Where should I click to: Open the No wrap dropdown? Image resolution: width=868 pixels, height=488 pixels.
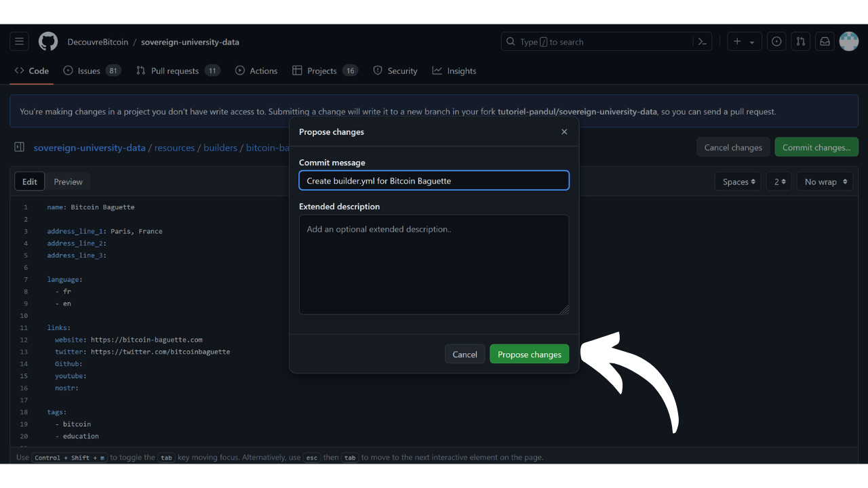[x=825, y=182]
